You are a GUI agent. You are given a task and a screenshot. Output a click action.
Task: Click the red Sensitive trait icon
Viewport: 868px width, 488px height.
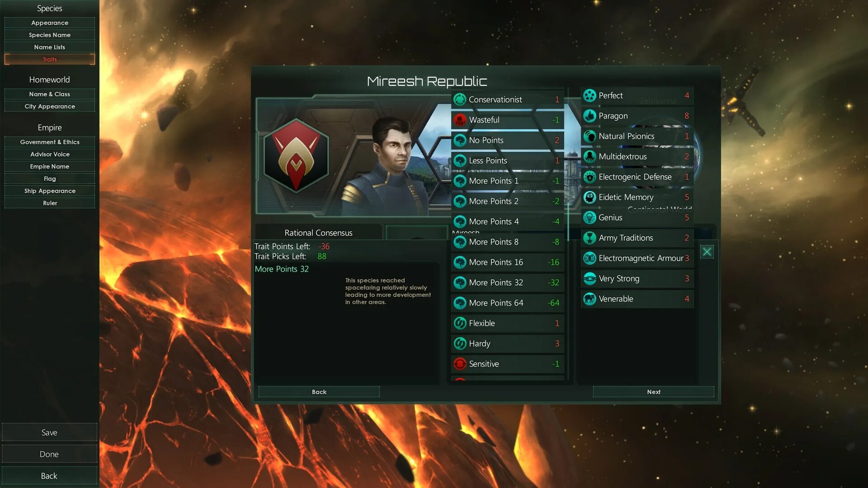point(460,364)
